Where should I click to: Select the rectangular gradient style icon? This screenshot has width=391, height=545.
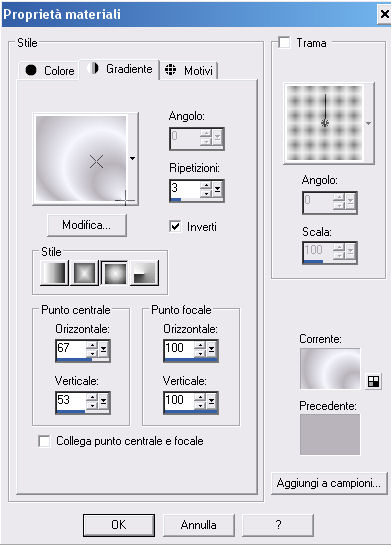click(84, 273)
